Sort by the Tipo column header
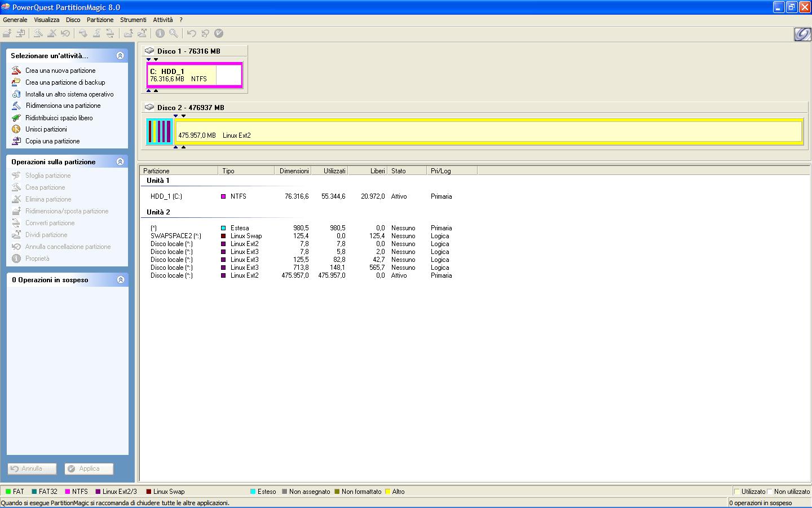This screenshot has height=508, width=812. tap(246, 170)
